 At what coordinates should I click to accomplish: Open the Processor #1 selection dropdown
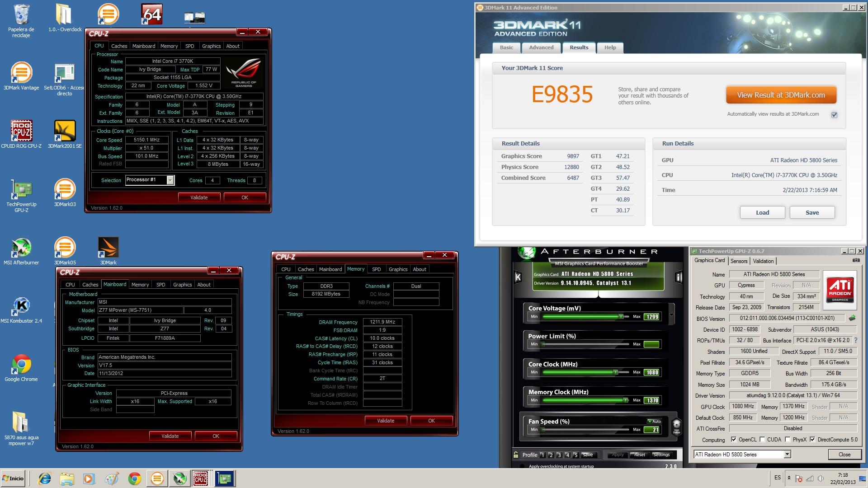170,180
